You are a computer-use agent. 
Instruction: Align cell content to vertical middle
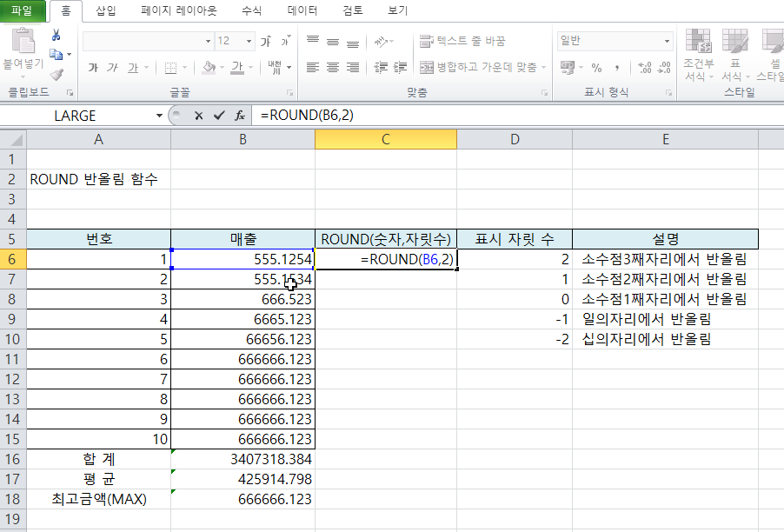333,41
